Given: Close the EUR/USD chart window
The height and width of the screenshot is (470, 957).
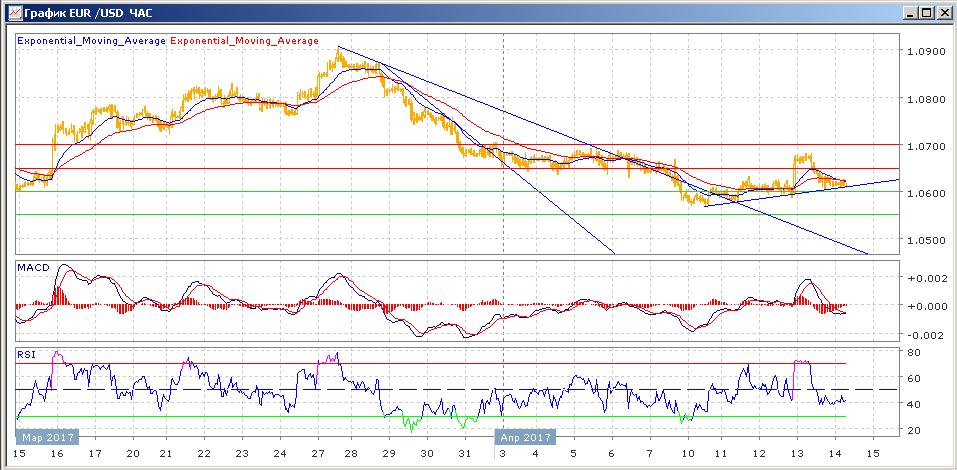Looking at the screenshot, I should [x=943, y=12].
